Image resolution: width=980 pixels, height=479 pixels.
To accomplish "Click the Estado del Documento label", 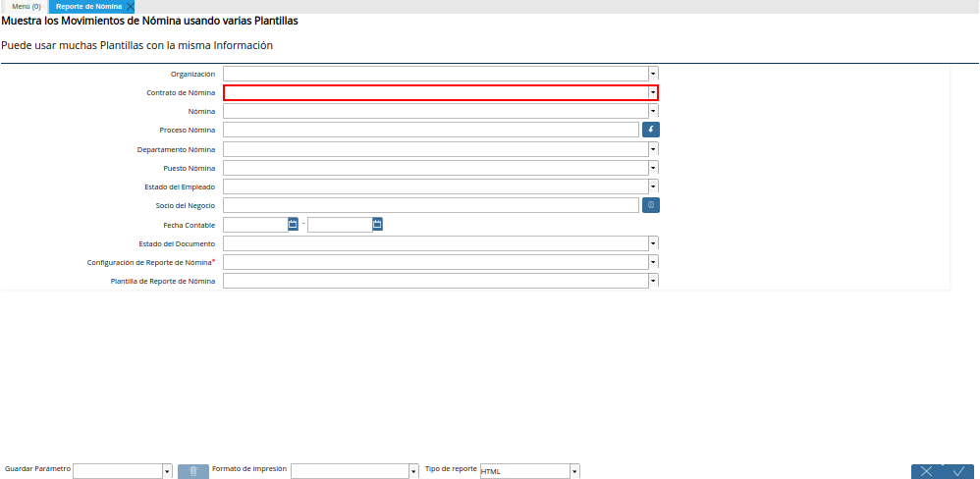I will [177, 243].
